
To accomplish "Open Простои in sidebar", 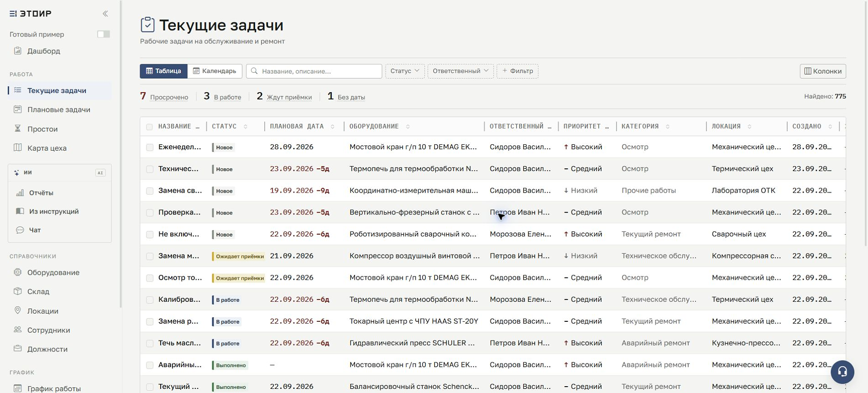I will click(60, 129).
